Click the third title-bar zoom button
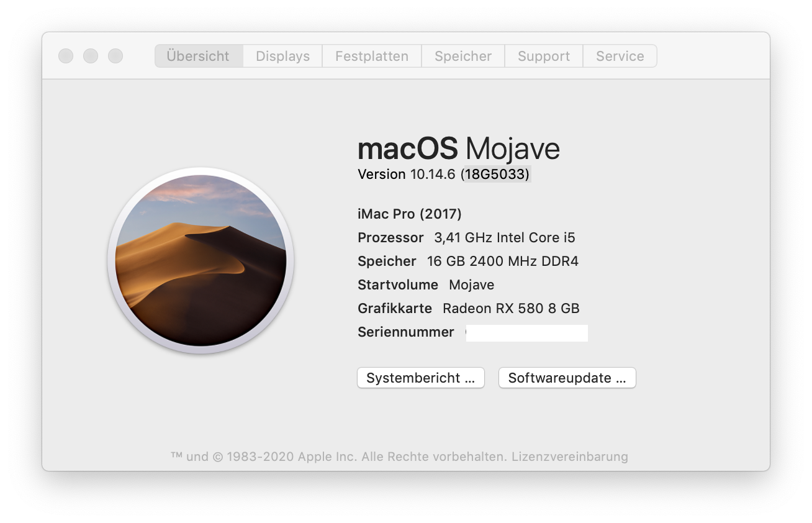The image size is (812, 523). tap(115, 56)
